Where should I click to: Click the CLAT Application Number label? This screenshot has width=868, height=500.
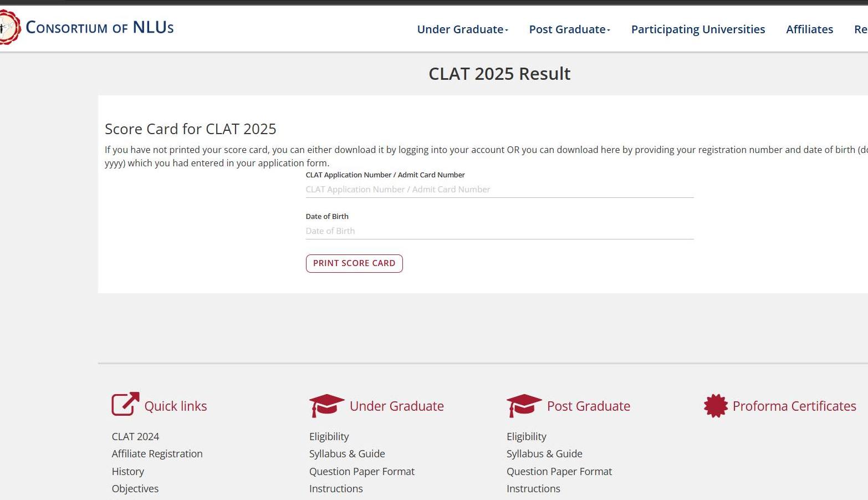385,175
